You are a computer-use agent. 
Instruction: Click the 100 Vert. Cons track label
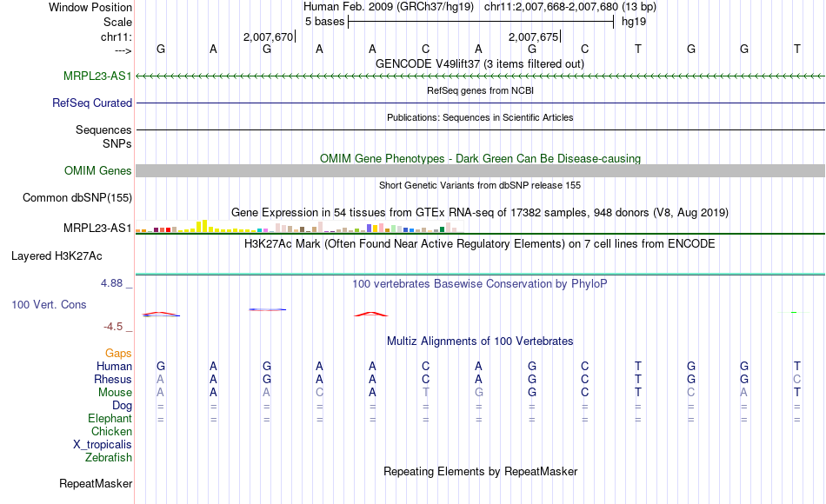tap(49, 304)
